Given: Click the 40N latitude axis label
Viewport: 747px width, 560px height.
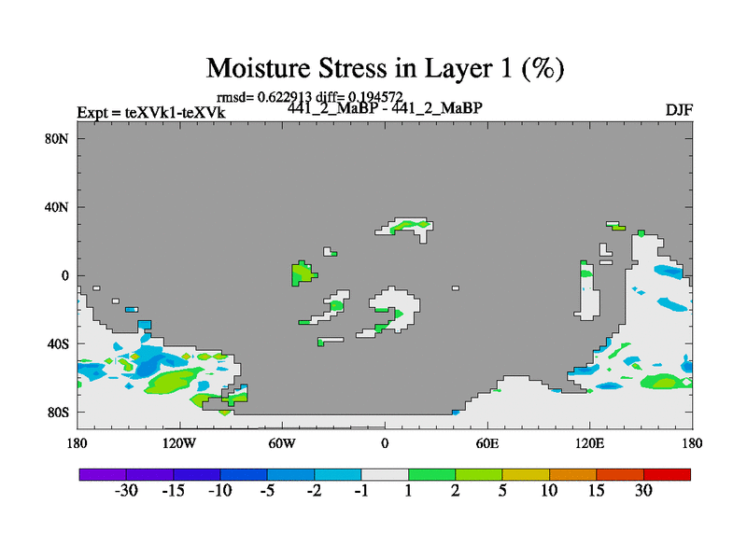Looking at the screenshot, I should click(60, 207).
